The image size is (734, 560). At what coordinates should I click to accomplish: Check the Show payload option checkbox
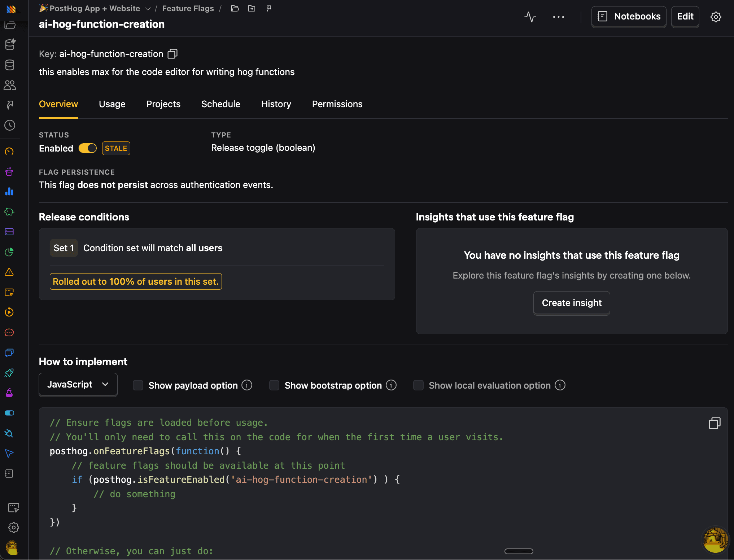(x=138, y=385)
